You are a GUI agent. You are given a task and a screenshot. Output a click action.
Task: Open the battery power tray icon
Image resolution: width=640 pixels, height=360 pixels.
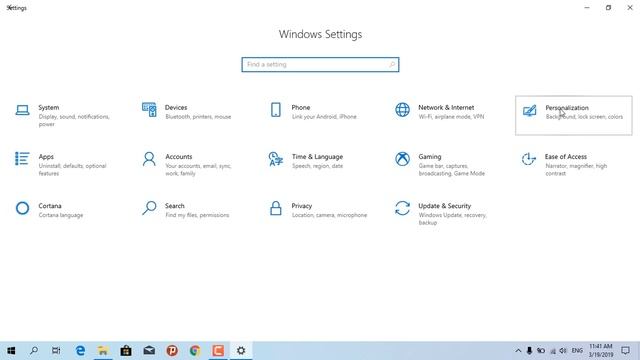click(541, 351)
